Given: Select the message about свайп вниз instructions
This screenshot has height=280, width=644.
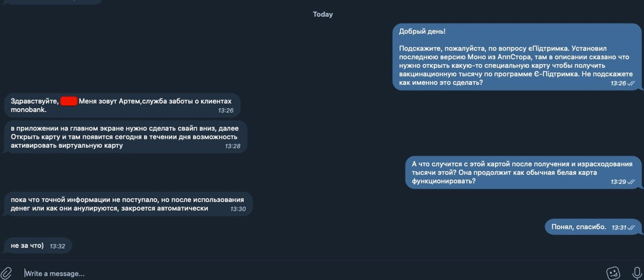Looking at the screenshot, I should pos(126,137).
